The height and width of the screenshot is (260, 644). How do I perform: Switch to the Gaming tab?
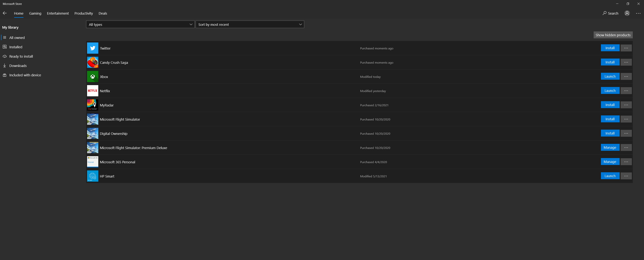tap(35, 13)
